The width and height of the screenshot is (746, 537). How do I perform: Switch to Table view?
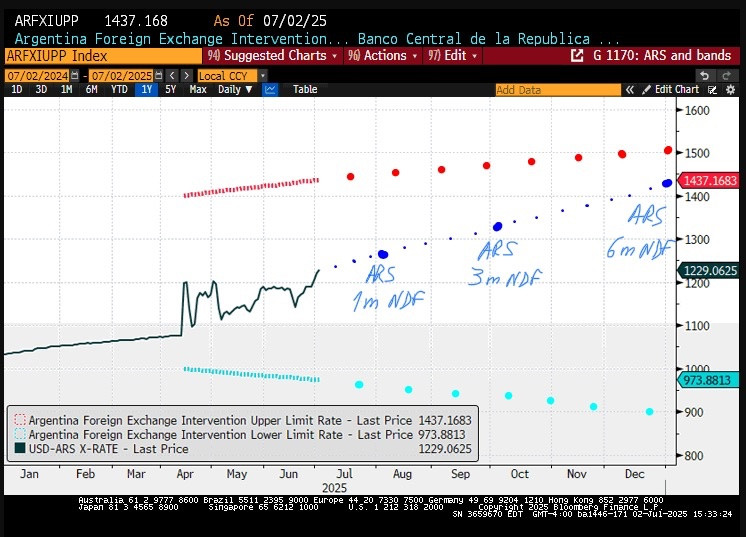(305, 89)
